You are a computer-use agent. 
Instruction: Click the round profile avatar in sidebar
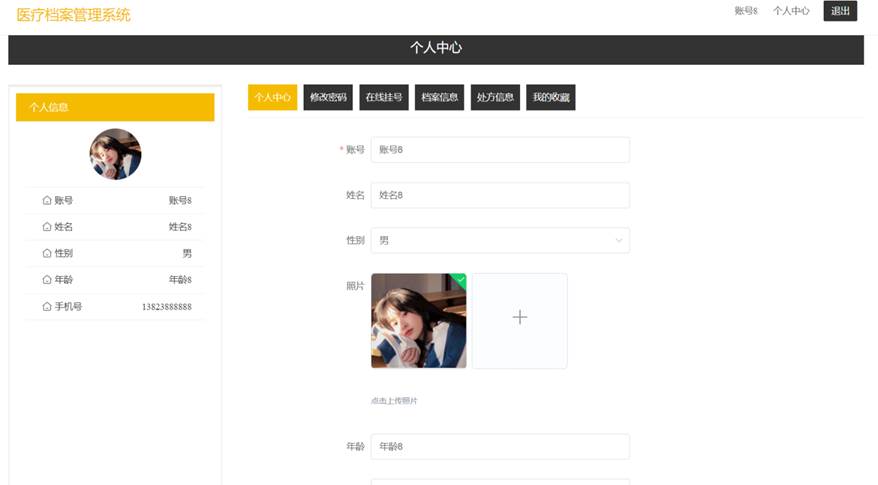click(115, 154)
